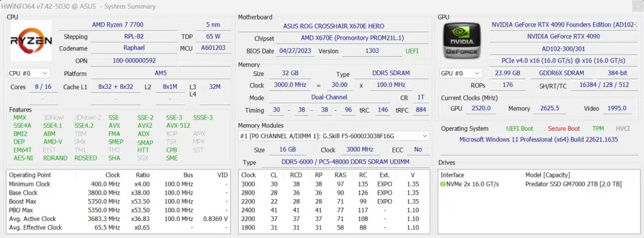Click the AVX-512 feature label
The width and height of the screenshot is (644, 238).
click(178, 126)
